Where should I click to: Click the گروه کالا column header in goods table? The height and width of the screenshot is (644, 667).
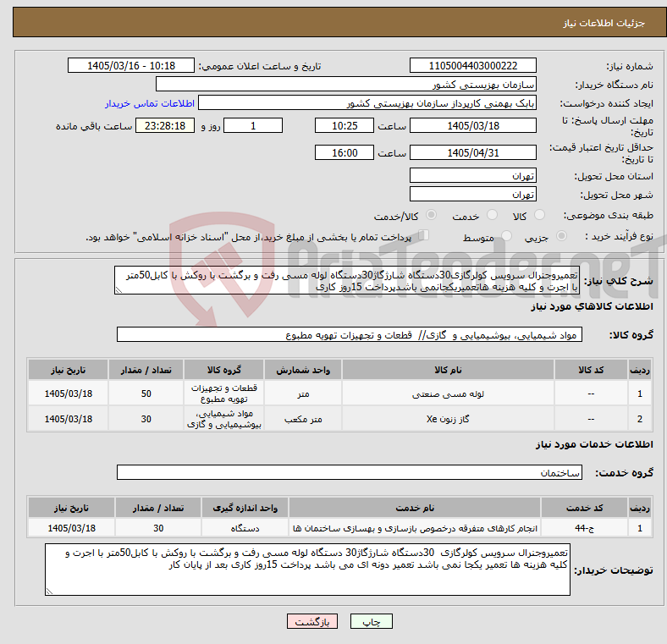pyautogui.click(x=223, y=370)
